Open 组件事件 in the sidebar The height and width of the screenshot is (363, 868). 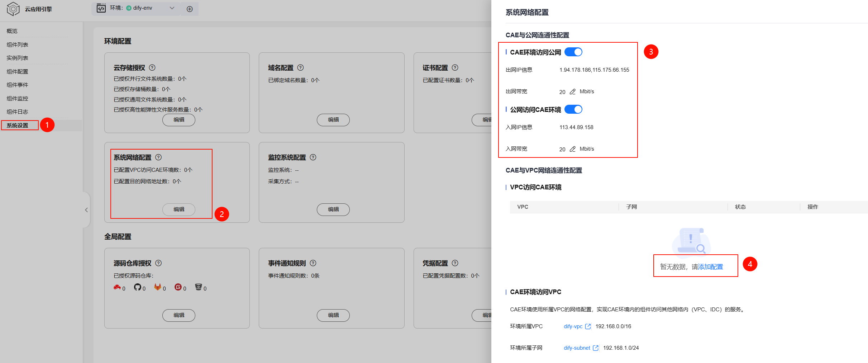click(x=17, y=85)
